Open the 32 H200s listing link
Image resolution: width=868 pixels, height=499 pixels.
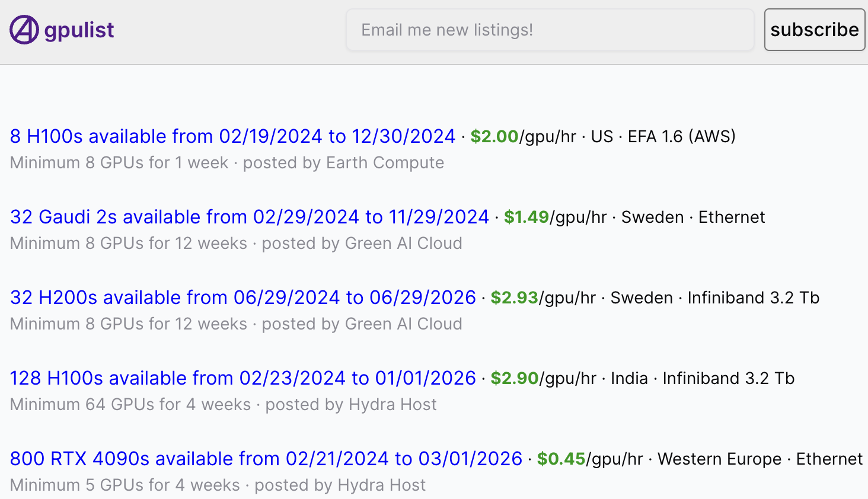(x=242, y=298)
